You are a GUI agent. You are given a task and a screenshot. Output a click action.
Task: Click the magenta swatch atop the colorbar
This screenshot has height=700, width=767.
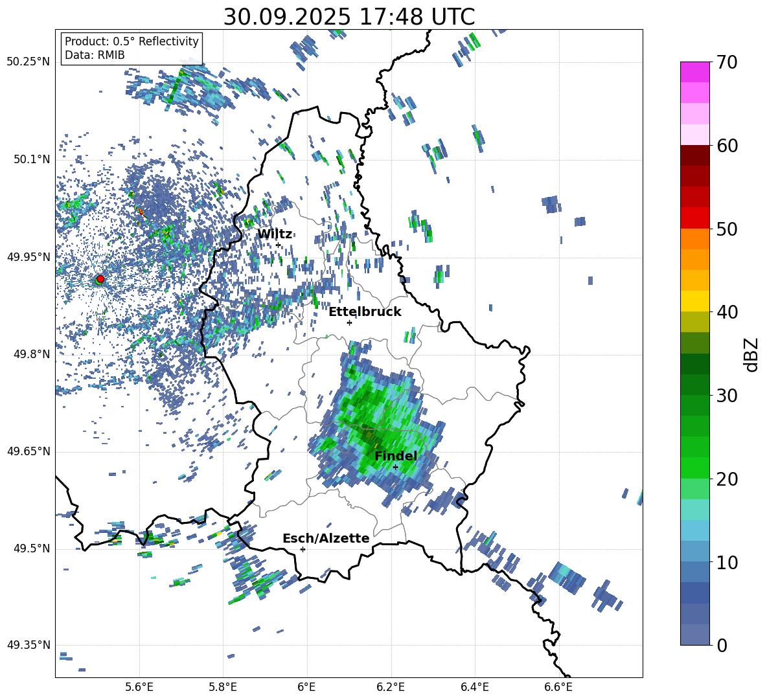(694, 72)
